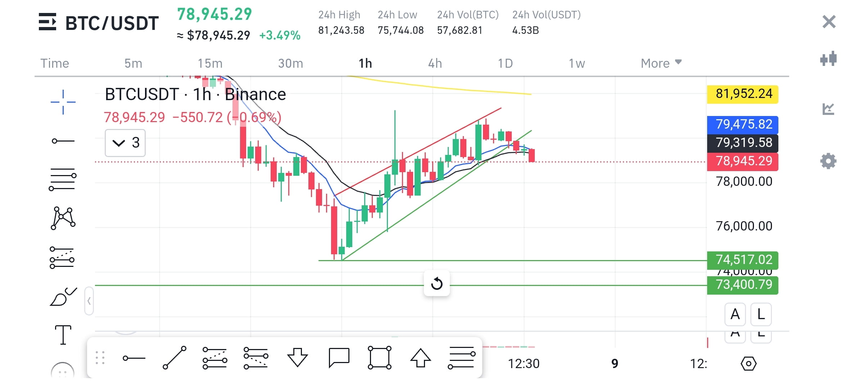Pick rectangle shape tool
This screenshot has width=868, height=389.
pos(380,358)
